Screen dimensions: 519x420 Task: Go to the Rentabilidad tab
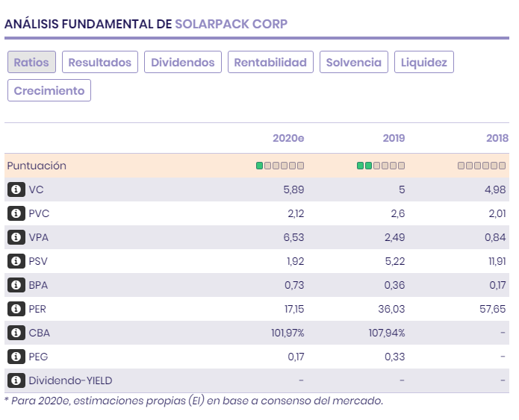tap(270, 63)
